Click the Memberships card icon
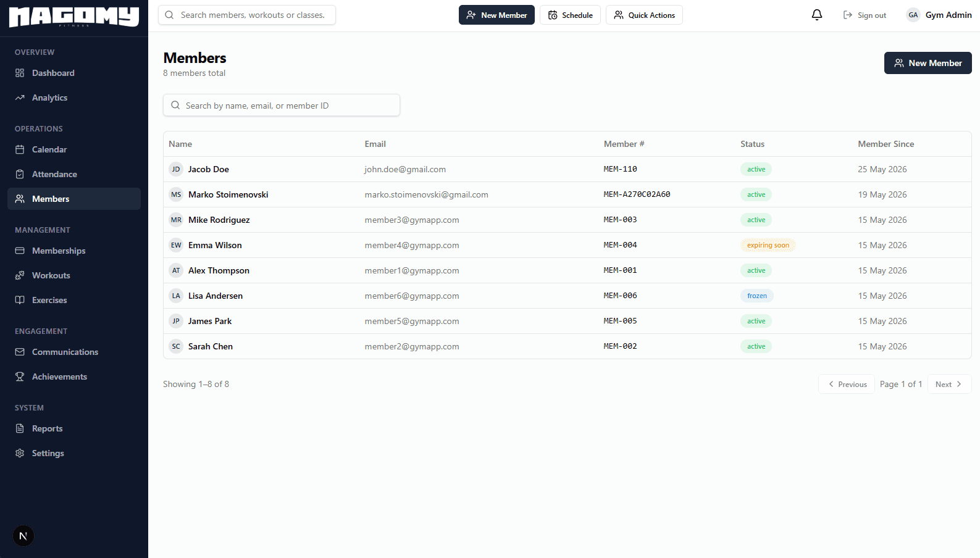 point(20,251)
